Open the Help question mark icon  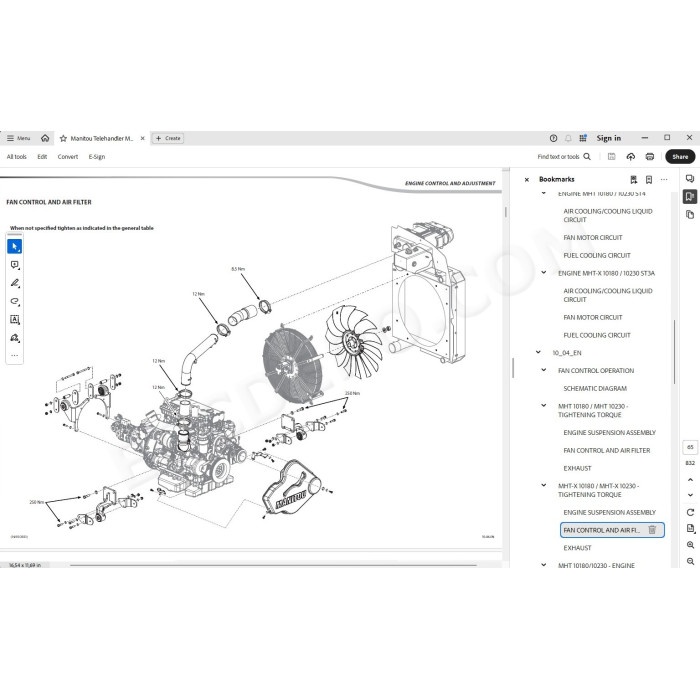(x=554, y=138)
